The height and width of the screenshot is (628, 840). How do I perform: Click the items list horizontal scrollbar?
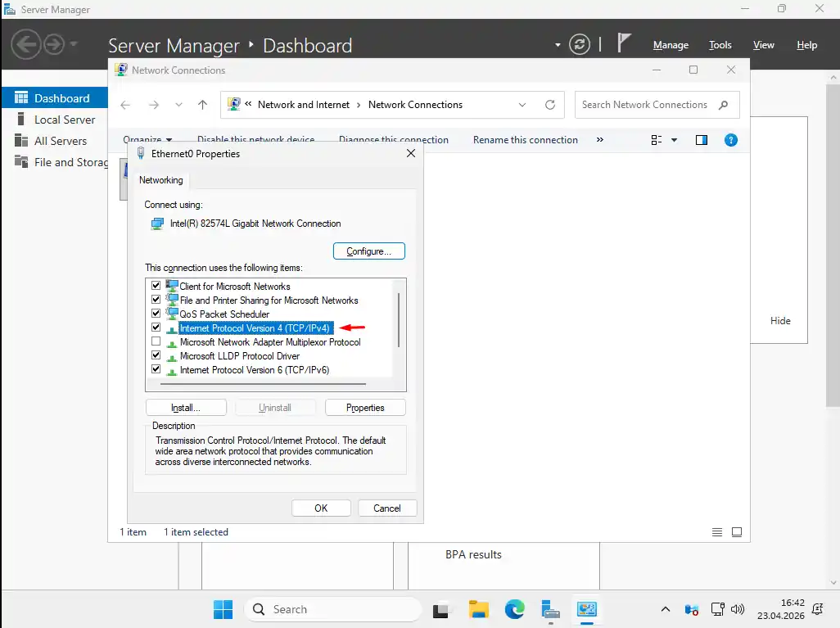pyautogui.click(x=263, y=384)
